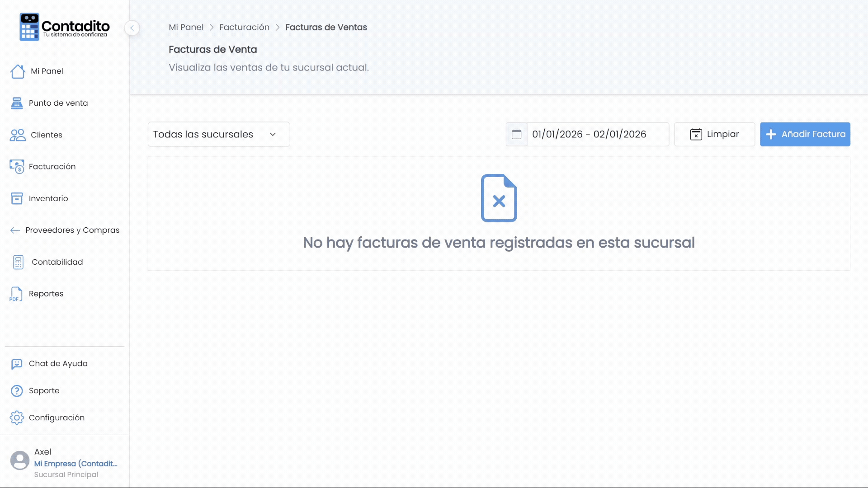This screenshot has width=868, height=488.
Task: Click the cash register icon for Punto de venta
Action: coord(17,103)
